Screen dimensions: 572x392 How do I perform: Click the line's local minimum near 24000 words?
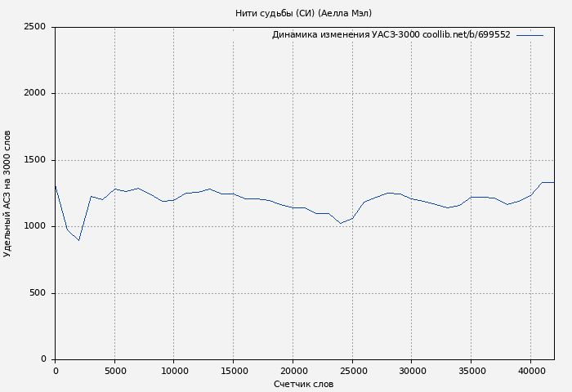point(341,223)
